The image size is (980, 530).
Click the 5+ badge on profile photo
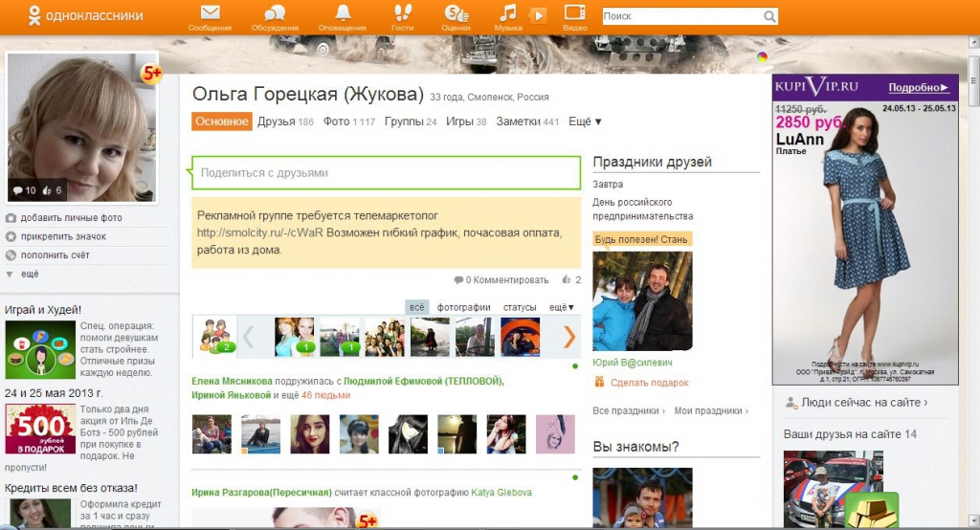tap(150, 74)
